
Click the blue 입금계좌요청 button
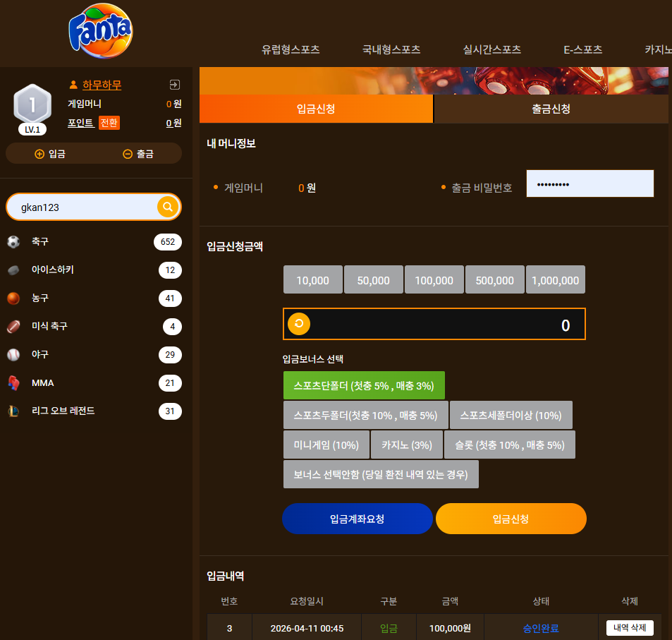(x=358, y=519)
